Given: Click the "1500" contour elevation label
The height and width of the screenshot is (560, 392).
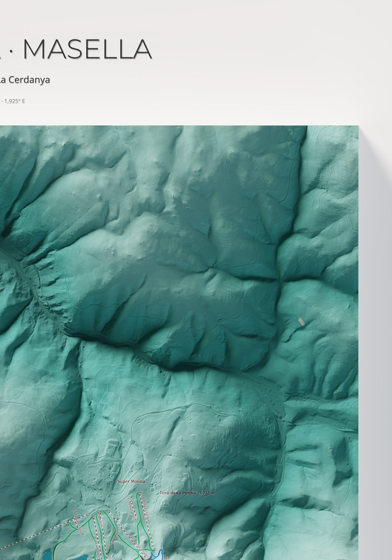Looking at the screenshot, I should (301, 321).
